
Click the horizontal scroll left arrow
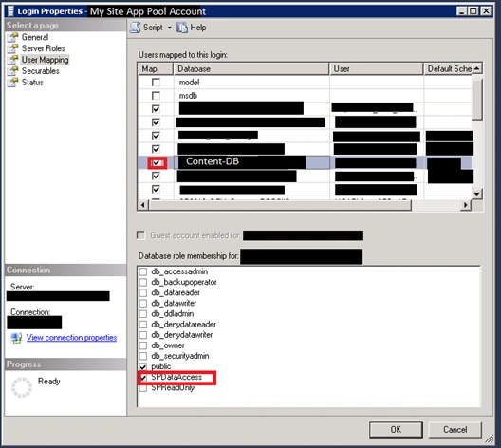(x=143, y=205)
